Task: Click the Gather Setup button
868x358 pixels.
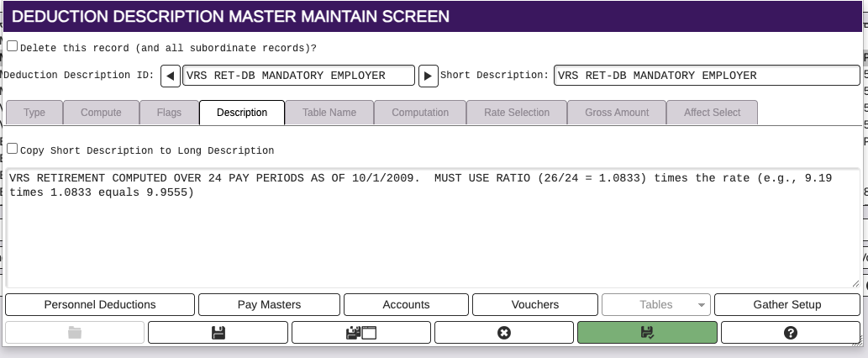Action: (x=787, y=305)
